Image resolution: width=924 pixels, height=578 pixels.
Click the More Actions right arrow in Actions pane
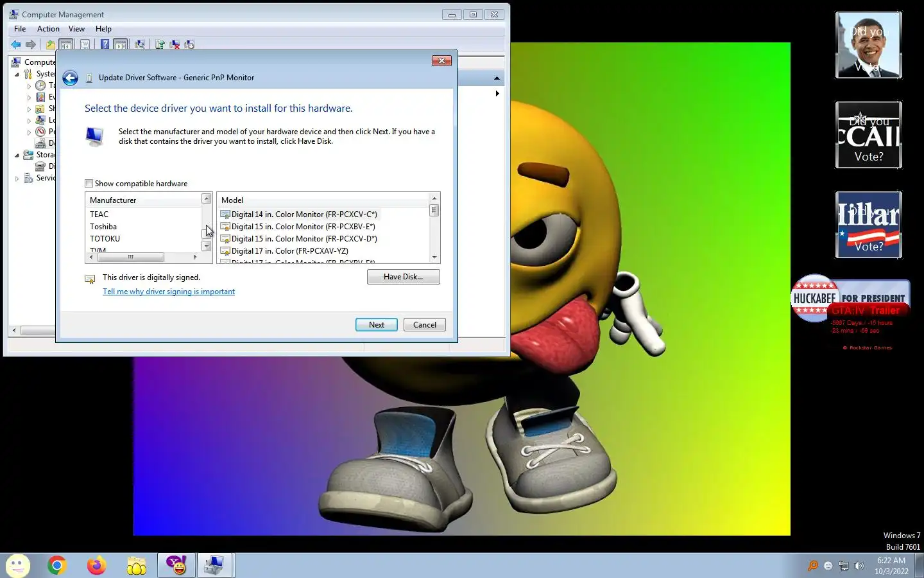pyautogui.click(x=497, y=94)
